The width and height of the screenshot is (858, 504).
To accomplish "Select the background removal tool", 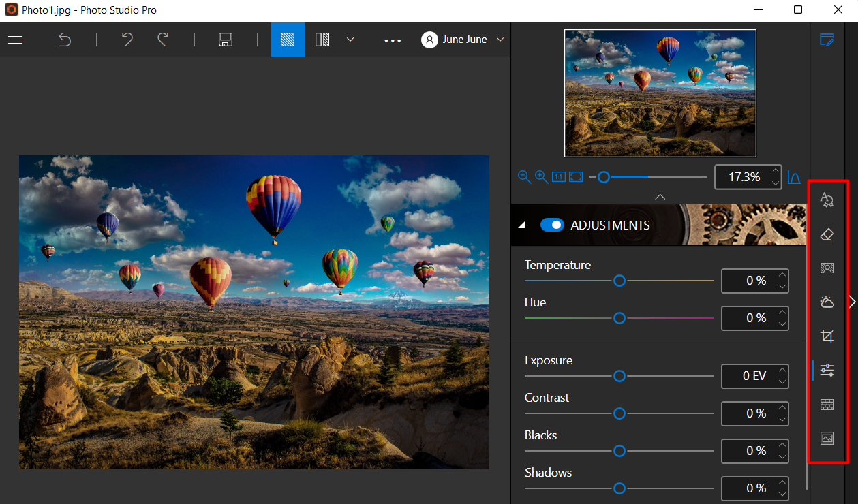I will [827, 268].
